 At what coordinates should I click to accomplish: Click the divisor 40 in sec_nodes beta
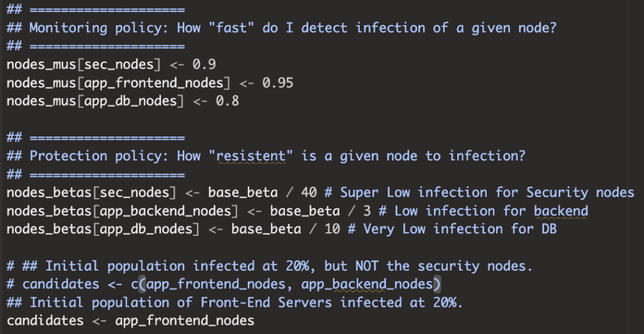(308, 192)
